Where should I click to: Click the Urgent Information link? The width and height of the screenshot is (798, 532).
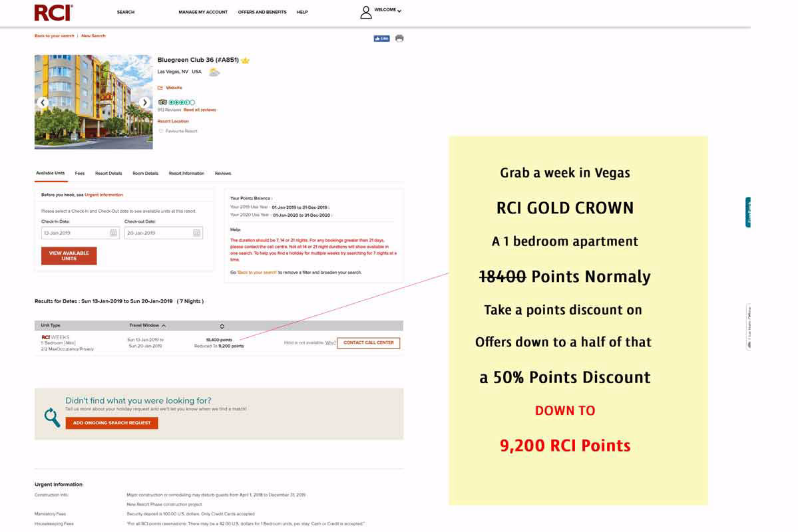click(x=104, y=196)
